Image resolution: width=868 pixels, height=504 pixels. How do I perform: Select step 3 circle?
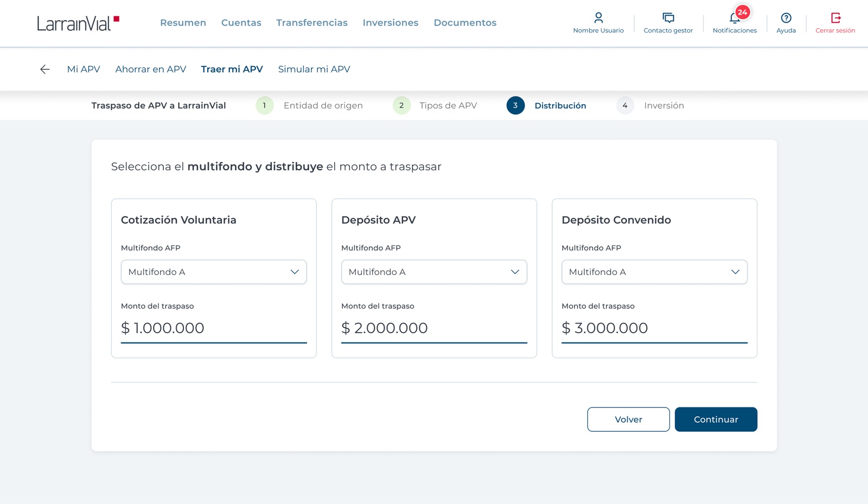(x=515, y=105)
